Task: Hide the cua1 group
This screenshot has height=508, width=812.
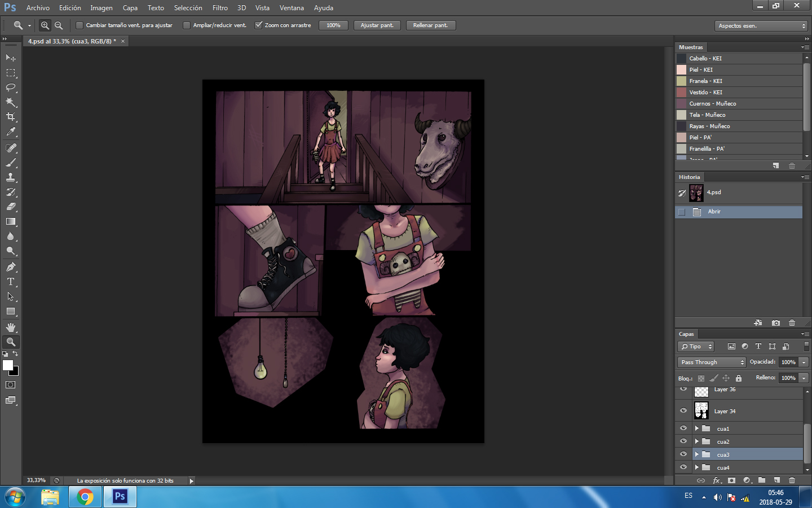Action: click(683, 428)
